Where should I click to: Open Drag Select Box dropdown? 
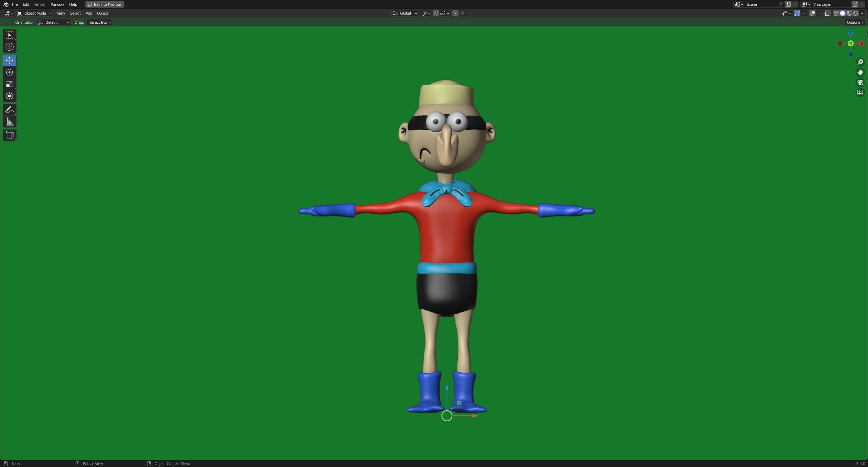100,22
